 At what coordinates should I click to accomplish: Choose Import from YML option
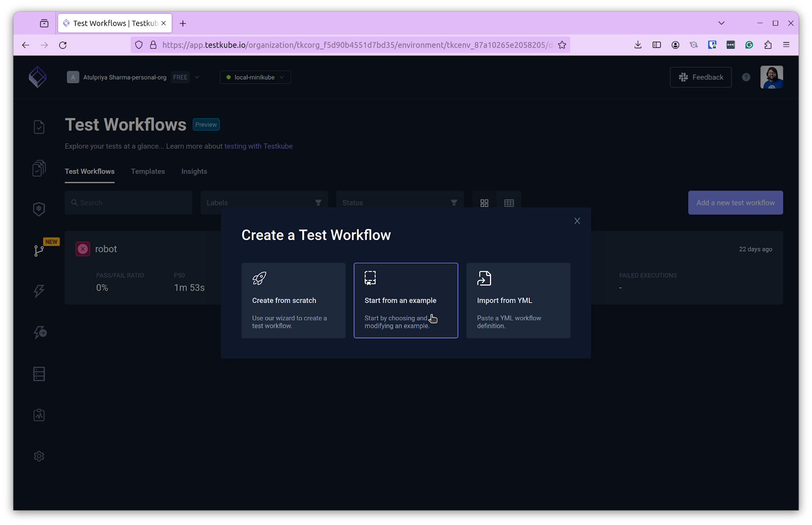pos(518,301)
